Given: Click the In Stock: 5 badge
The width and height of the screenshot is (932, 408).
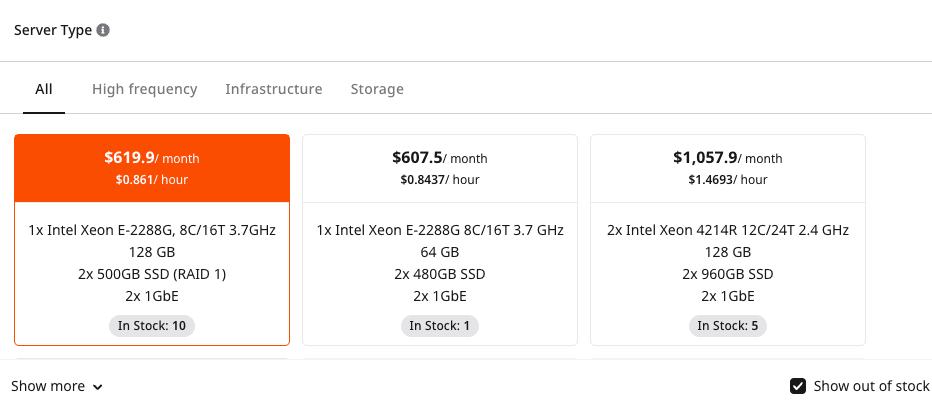Looking at the screenshot, I should [728, 325].
